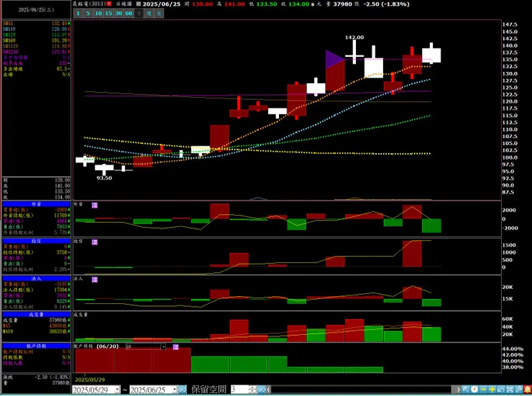Click the MA10 volume value row
532x396 pixels.
[36, 331]
